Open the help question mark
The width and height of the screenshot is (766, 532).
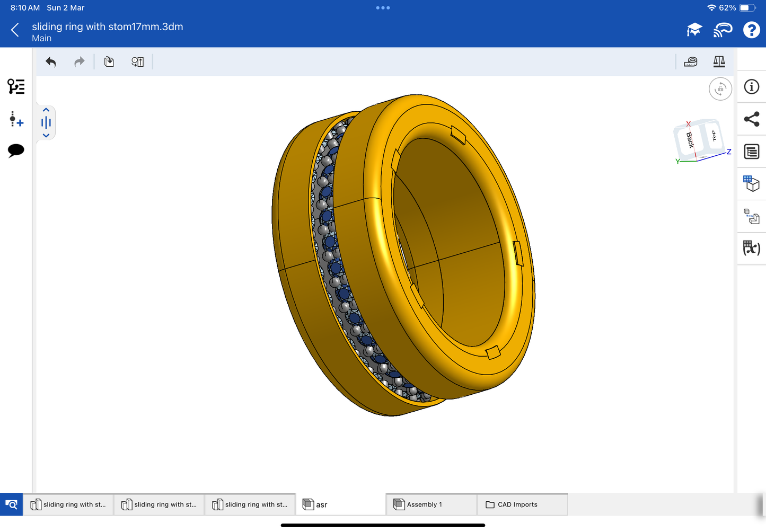[751, 30]
